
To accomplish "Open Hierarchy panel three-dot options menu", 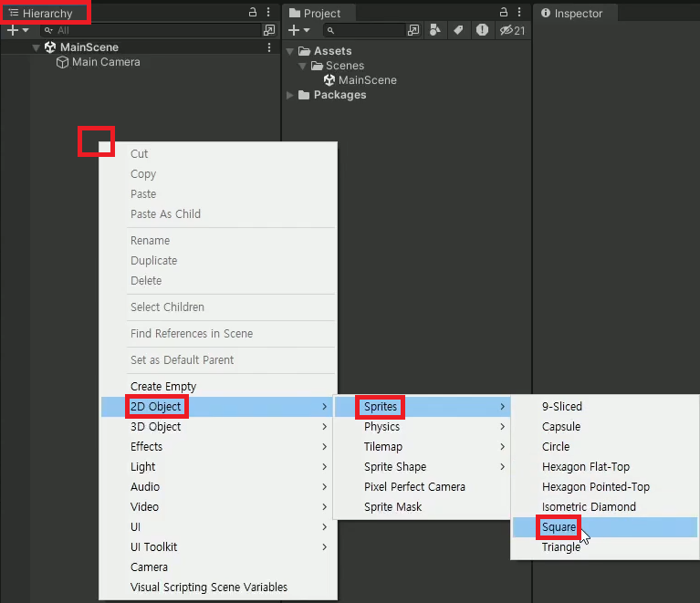I will pyautogui.click(x=268, y=12).
